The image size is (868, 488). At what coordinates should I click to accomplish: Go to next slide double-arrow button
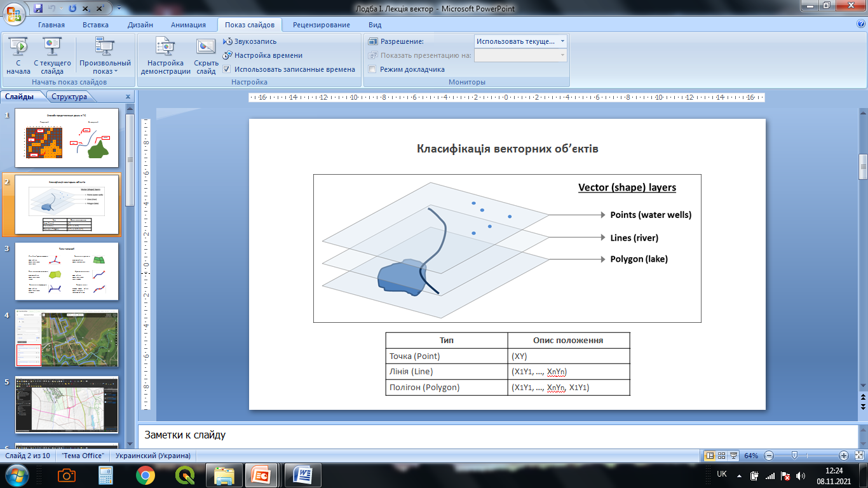pyautogui.click(x=863, y=406)
